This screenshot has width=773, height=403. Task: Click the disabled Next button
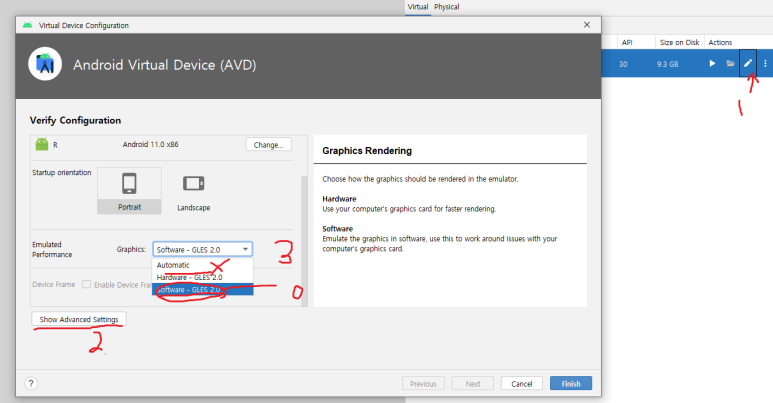tap(473, 383)
